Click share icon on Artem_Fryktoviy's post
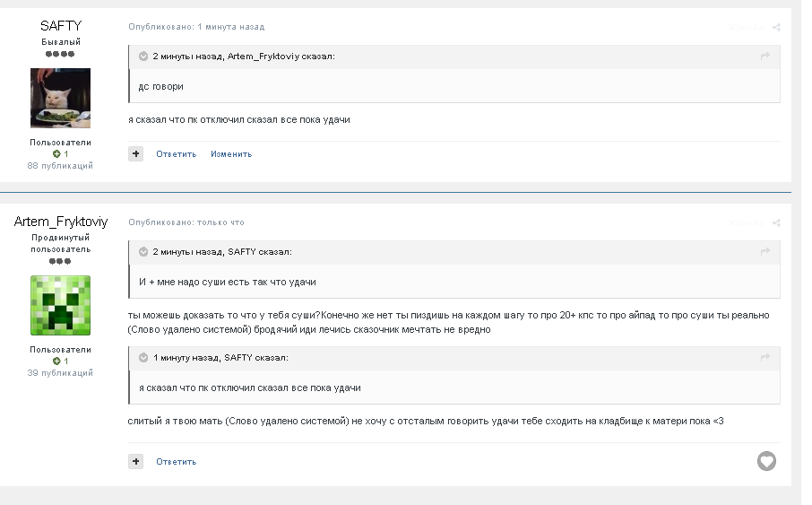The image size is (812, 505). click(x=776, y=223)
